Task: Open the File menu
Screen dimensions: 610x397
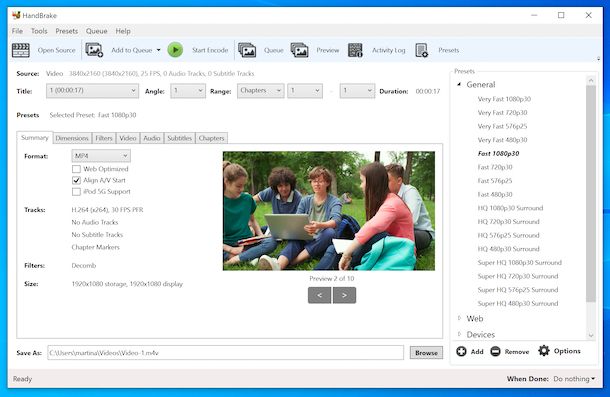Action: (18, 31)
